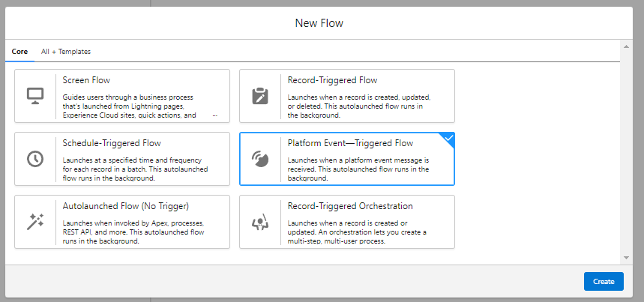Click the flow list scrollbar track
Image resolution: width=644 pixels, height=302 pixels.
point(626,150)
